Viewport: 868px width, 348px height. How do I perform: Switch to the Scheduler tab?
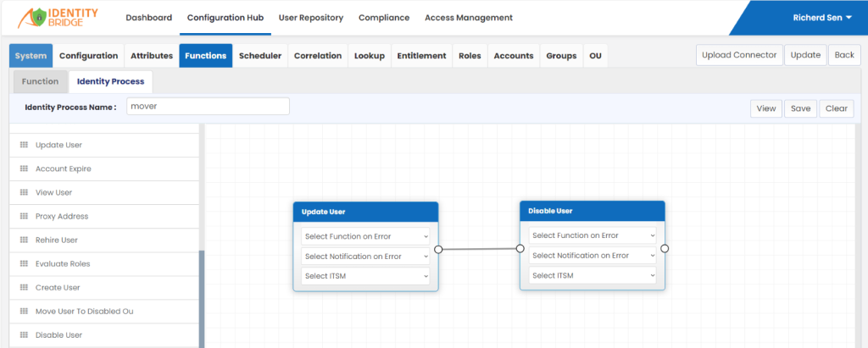coord(260,56)
